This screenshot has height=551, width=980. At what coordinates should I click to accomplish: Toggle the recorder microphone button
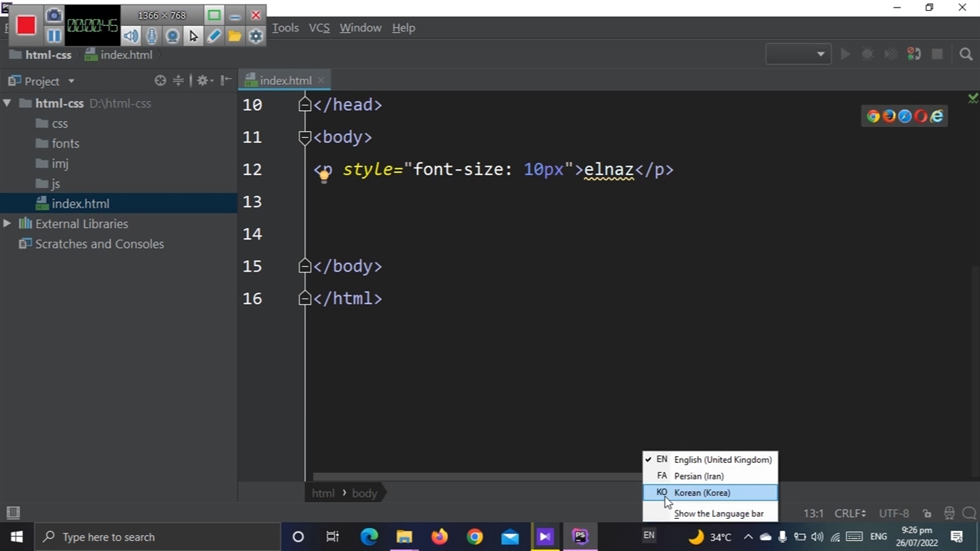click(x=152, y=36)
